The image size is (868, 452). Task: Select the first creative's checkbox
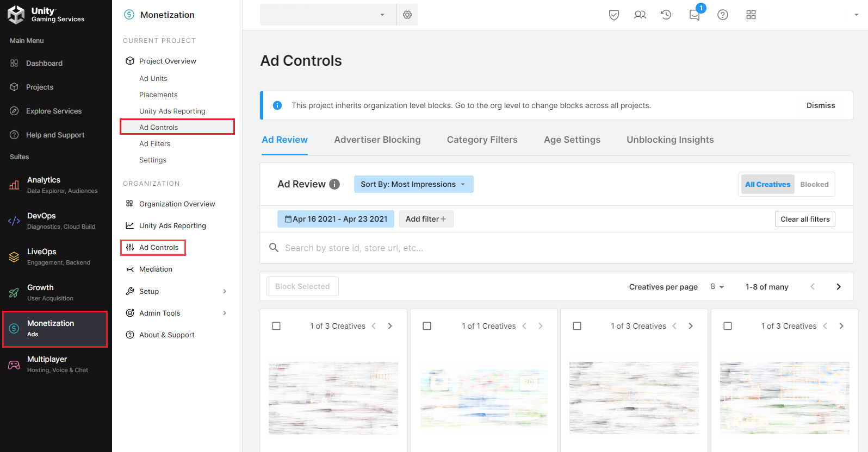pos(276,326)
